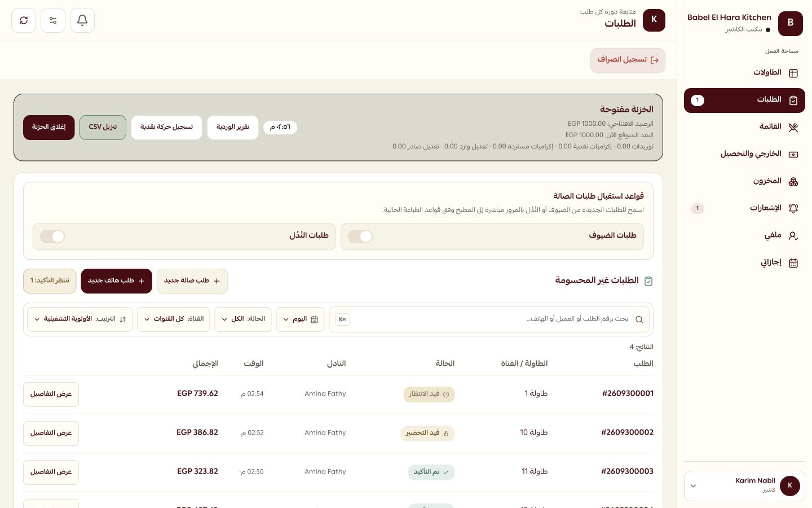Open القائمة in sidebar
The width and height of the screenshot is (812, 508).
pos(744,127)
